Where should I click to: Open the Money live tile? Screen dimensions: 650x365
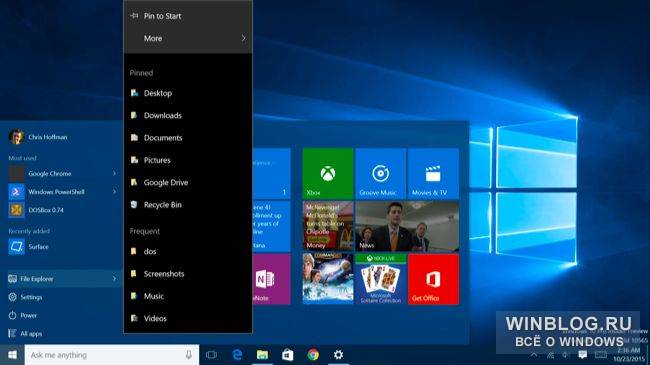tap(328, 226)
